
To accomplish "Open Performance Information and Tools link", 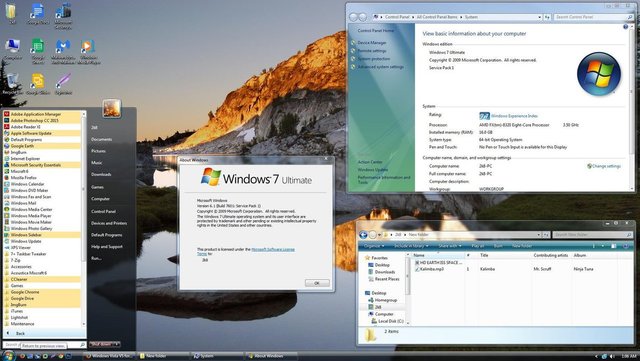I will click(384, 180).
